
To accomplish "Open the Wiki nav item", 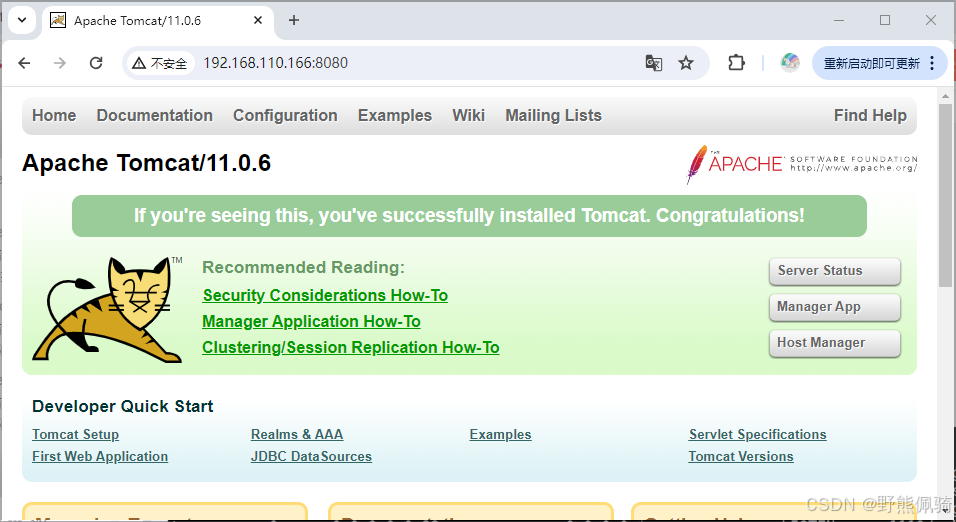I will click(469, 115).
